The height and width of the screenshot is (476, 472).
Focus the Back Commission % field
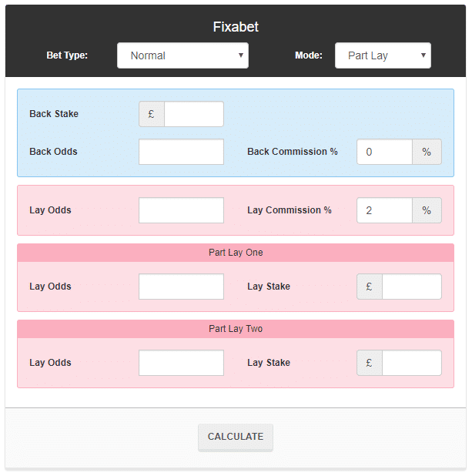tap(384, 152)
